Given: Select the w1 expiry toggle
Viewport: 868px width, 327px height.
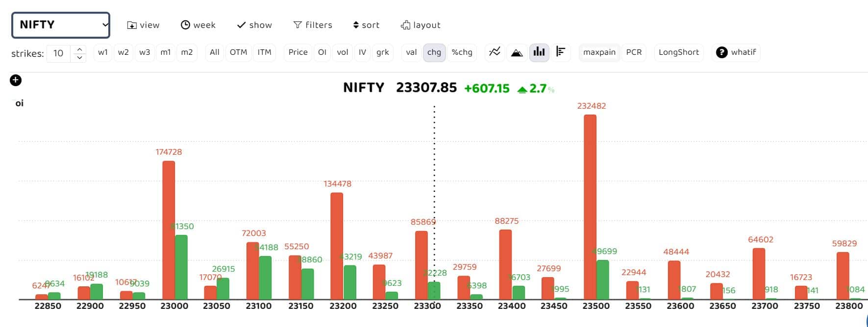Looking at the screenshot, I should (103, 52).
